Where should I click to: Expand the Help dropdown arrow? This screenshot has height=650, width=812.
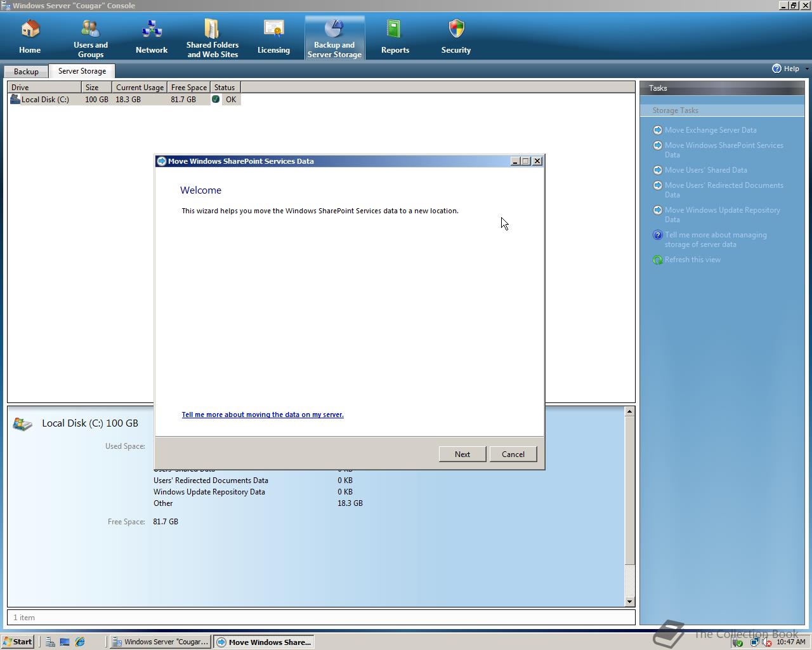tap(807, 69)
